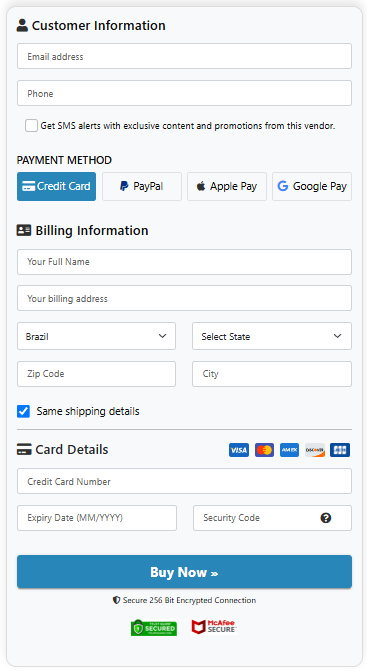This screenshot has height=672, width=367.
Task: Switch to Google Pay payment method
Action: [x=312, y=186]
